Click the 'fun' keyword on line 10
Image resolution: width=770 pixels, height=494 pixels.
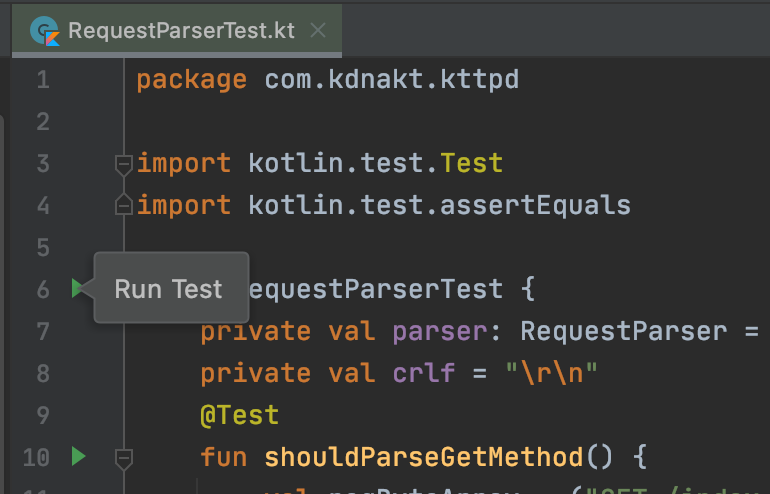(x=223, y=457)
